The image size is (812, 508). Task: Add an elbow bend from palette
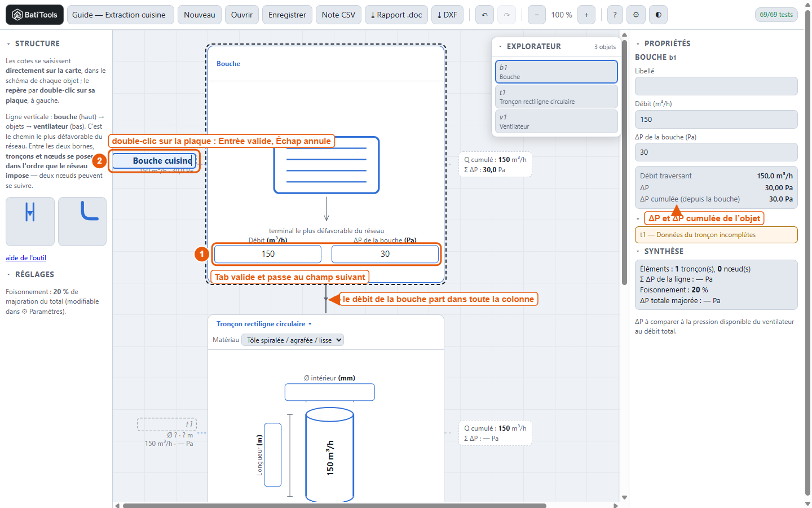point(82,221)
